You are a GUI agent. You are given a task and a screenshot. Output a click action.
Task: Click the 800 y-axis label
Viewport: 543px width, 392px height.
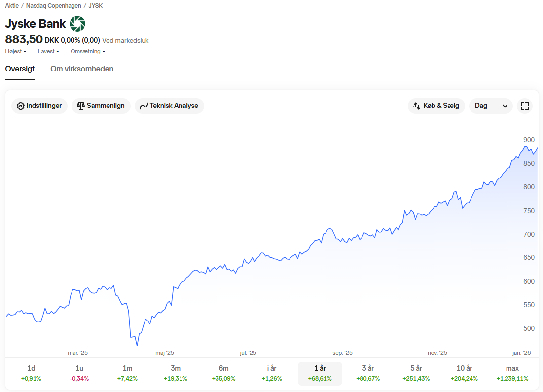pos(529,187)
